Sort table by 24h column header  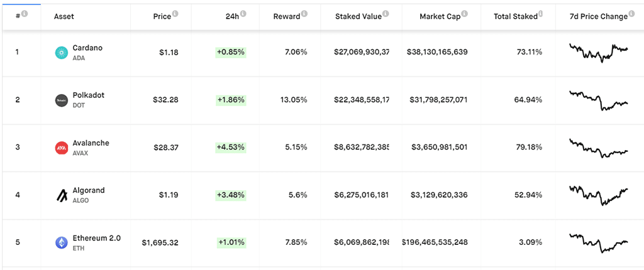[233, 16]
